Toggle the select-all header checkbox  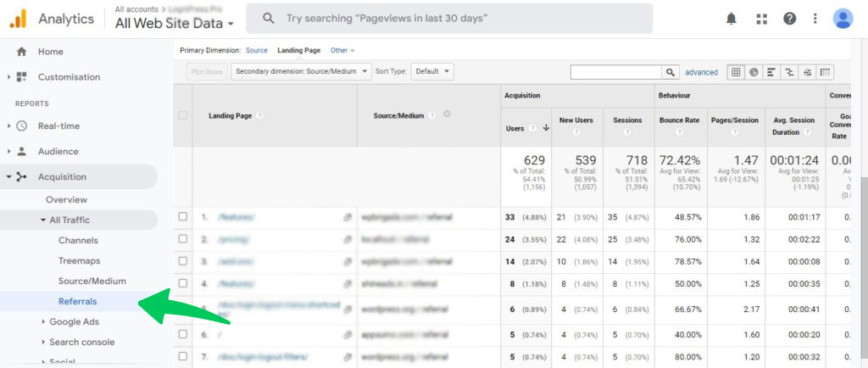pos(183,115)
